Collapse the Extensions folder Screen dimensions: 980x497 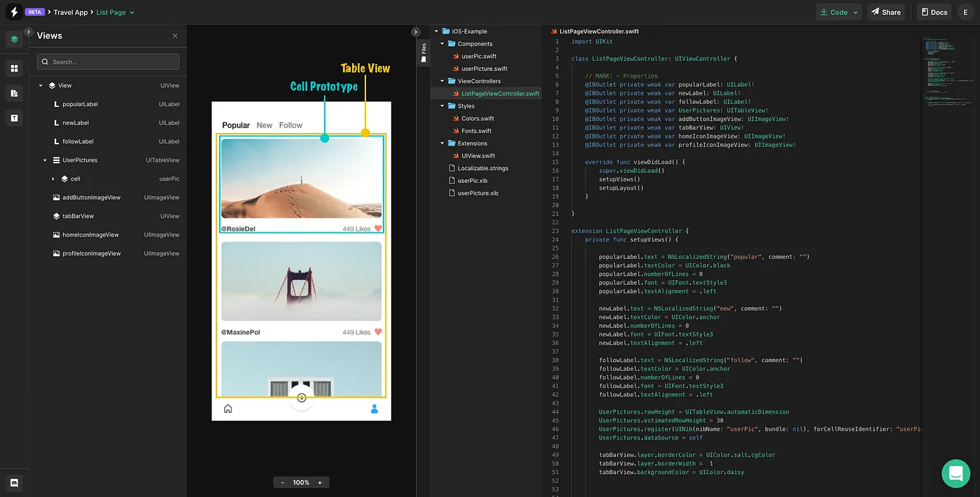[x=442, y=143]
